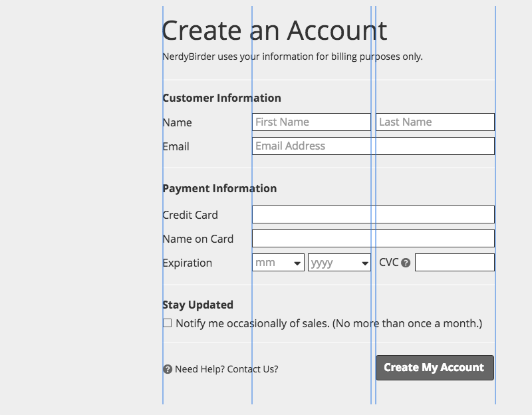
Task: Expand the expiration year (yyyy) dropdown
Action: [339, 263]
